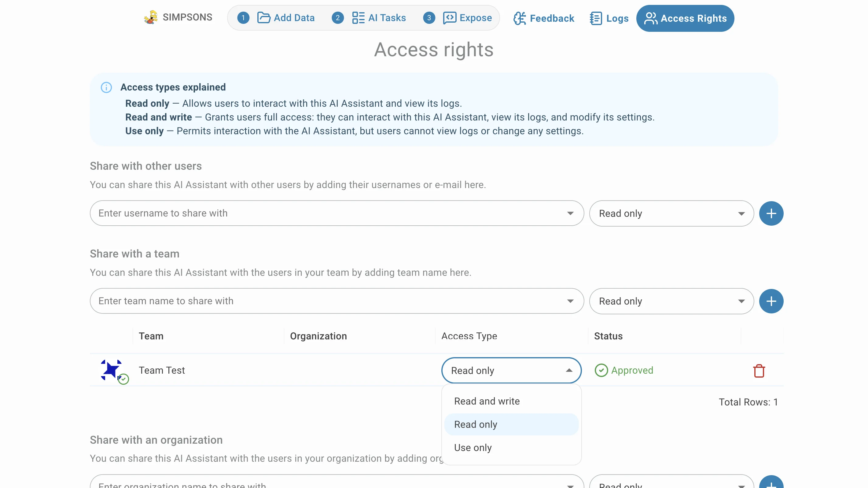Click the step 3 number badge
This screenshot has width=868, height=488.
(x=429, y=18)
